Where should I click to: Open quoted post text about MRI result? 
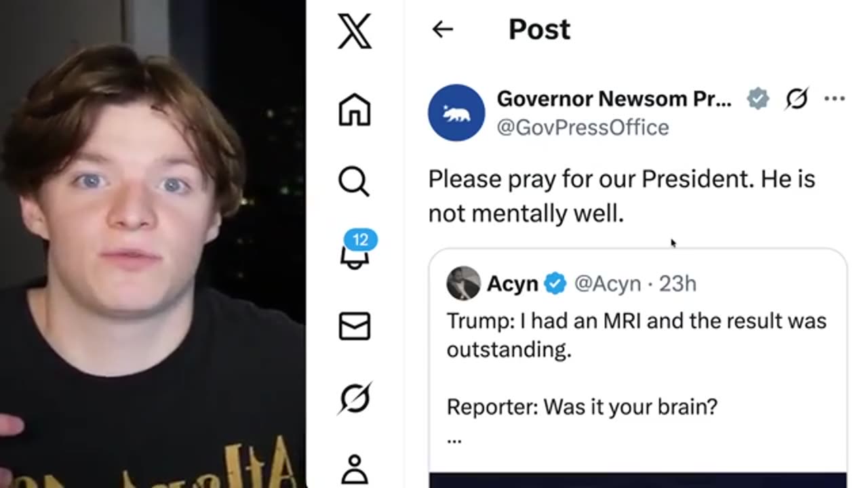click(637, 335)
